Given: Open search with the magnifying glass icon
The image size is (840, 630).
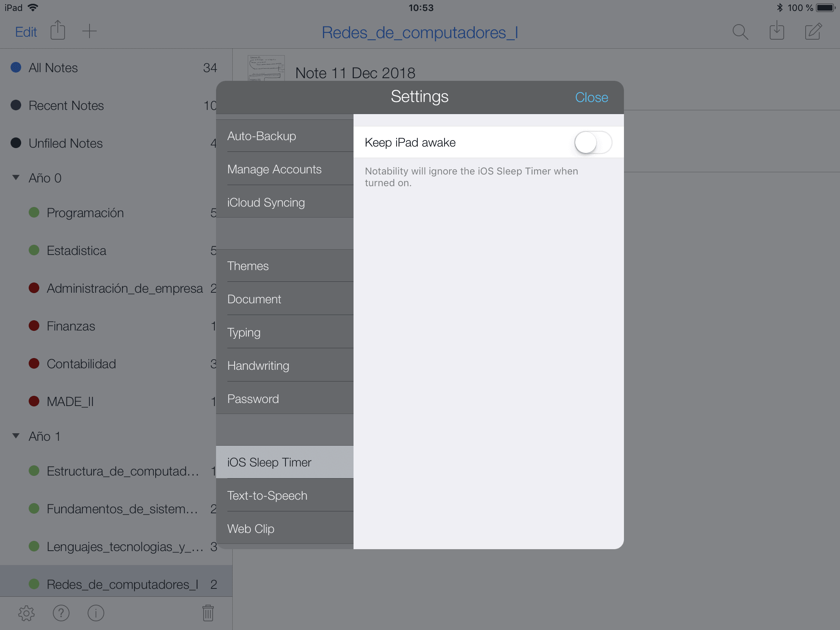Looking at the screenshot, I should [740, 32].
